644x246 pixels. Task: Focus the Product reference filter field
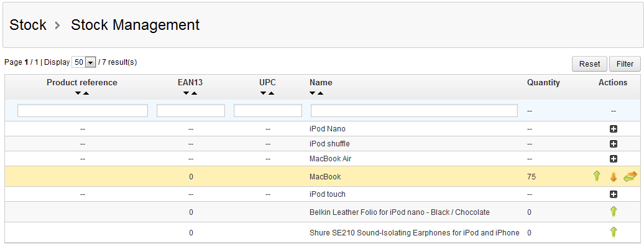pyautogui.click(x=83, y=111)
